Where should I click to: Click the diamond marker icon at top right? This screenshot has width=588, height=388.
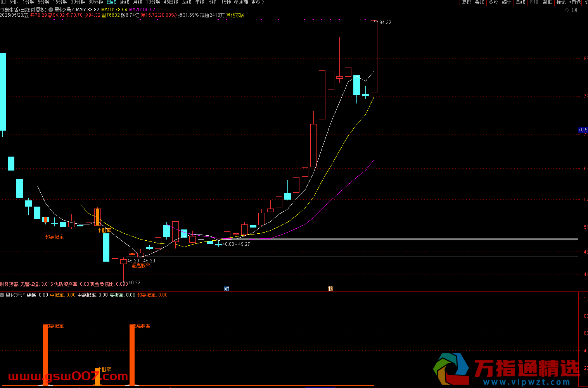567,10
